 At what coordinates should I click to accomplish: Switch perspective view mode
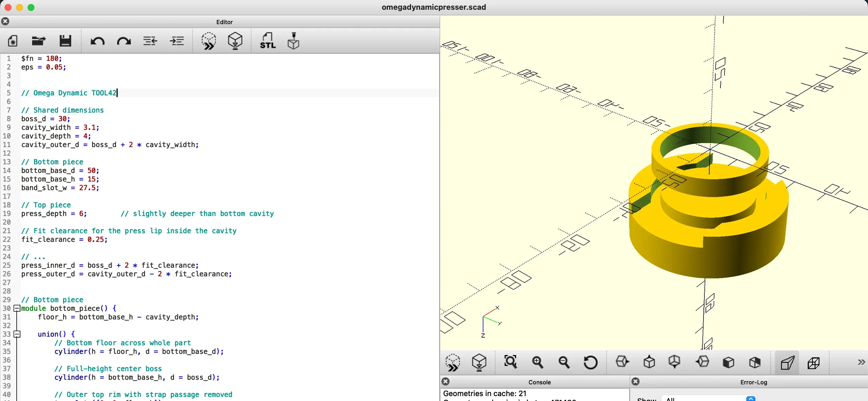[x=787, y=362]
